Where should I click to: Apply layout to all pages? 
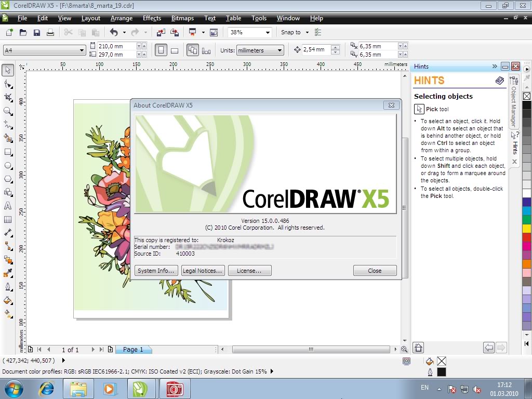(x=193, y=50)
